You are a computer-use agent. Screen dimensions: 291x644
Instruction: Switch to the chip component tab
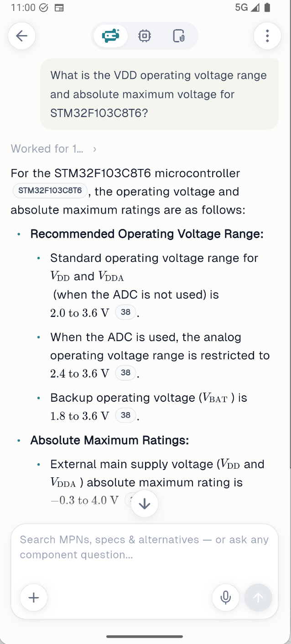tap(145, 36)
